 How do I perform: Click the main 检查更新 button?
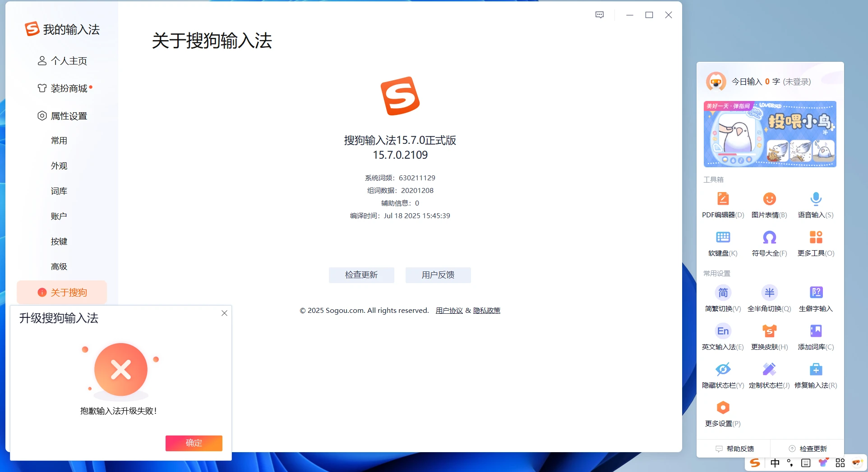pos(361,275)
